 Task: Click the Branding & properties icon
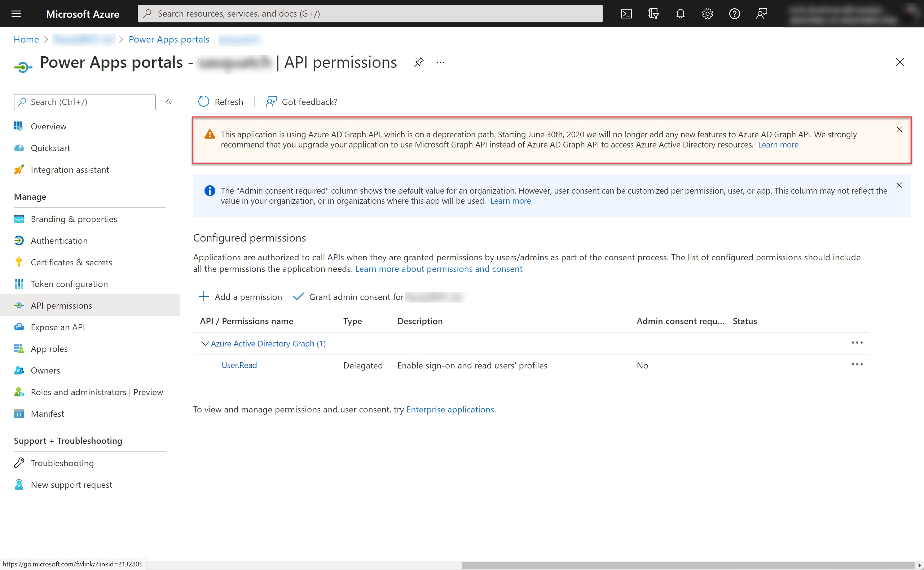(x=18, y=218)
